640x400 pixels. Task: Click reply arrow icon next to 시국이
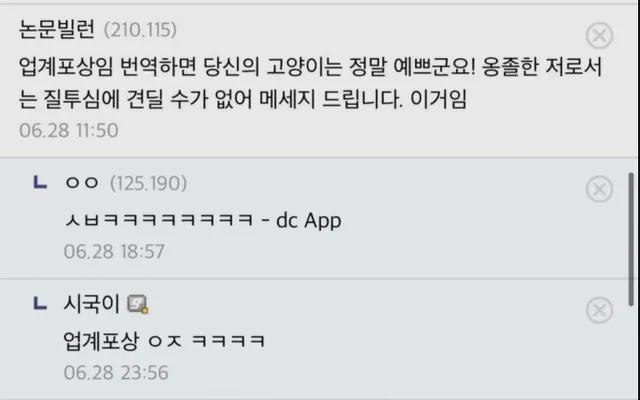[40, 303]
